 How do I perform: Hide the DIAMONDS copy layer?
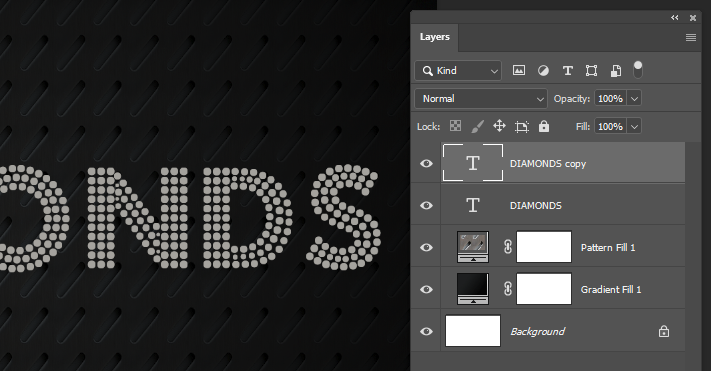[426, 163]
